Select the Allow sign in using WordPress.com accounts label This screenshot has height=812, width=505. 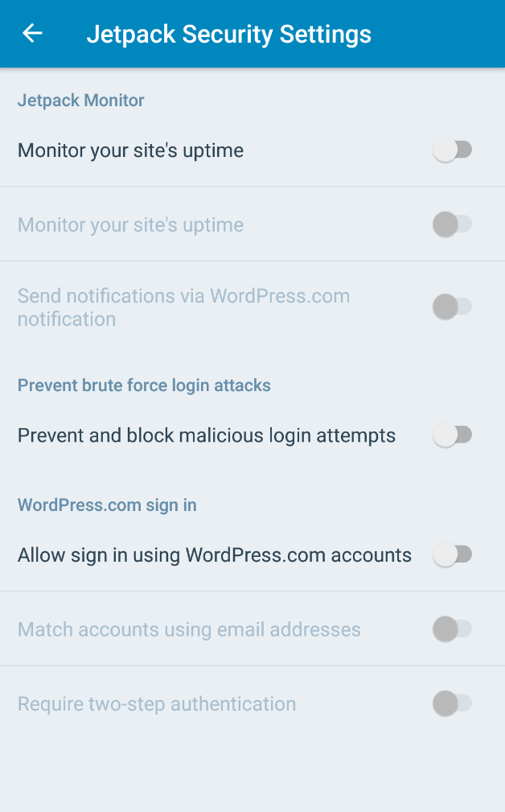215,554
